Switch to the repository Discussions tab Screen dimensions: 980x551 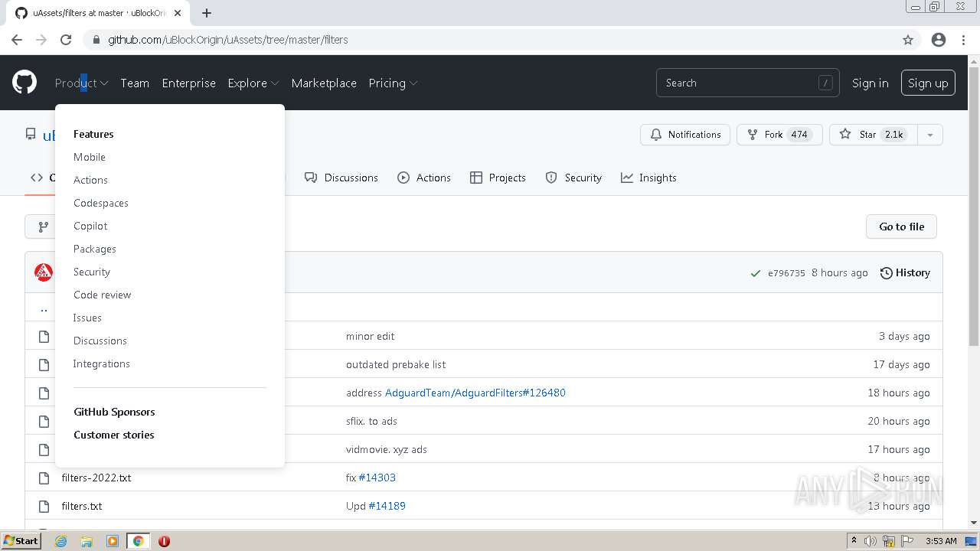coord(341,178)
